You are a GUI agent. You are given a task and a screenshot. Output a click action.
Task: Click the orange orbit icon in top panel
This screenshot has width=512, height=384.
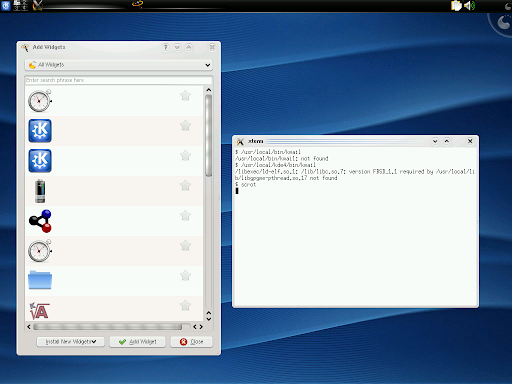(137, 4)
